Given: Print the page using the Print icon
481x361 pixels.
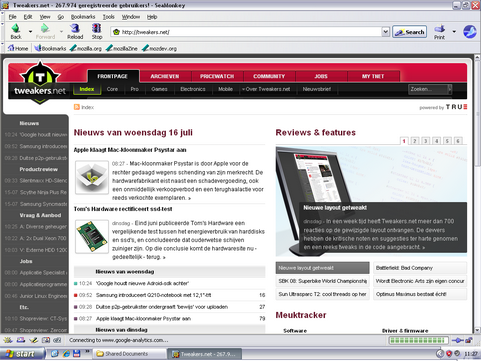Looking at the screenshot, I should pyautogui.click(x=439, y=29).
